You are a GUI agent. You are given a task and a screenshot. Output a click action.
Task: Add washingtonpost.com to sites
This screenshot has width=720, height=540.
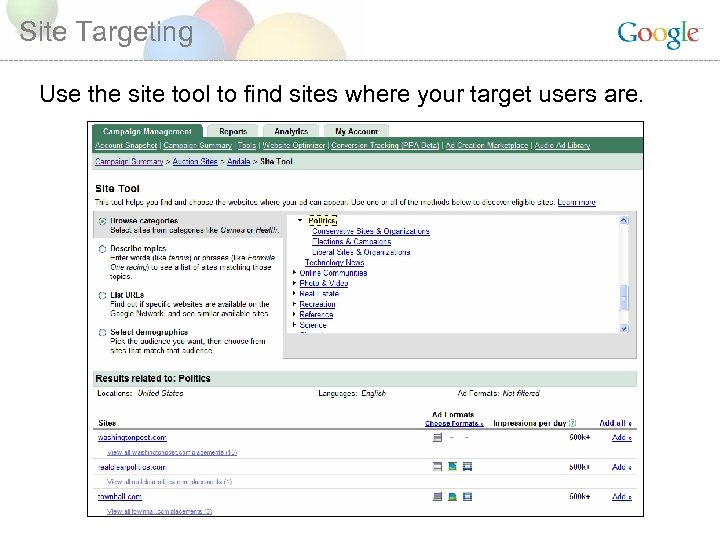[x=622, y=438]
